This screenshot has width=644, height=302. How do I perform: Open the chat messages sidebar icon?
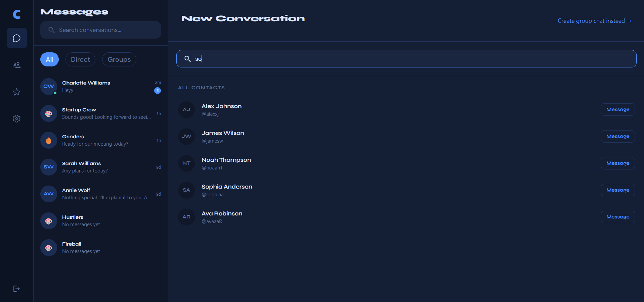(x=17, y=38)
